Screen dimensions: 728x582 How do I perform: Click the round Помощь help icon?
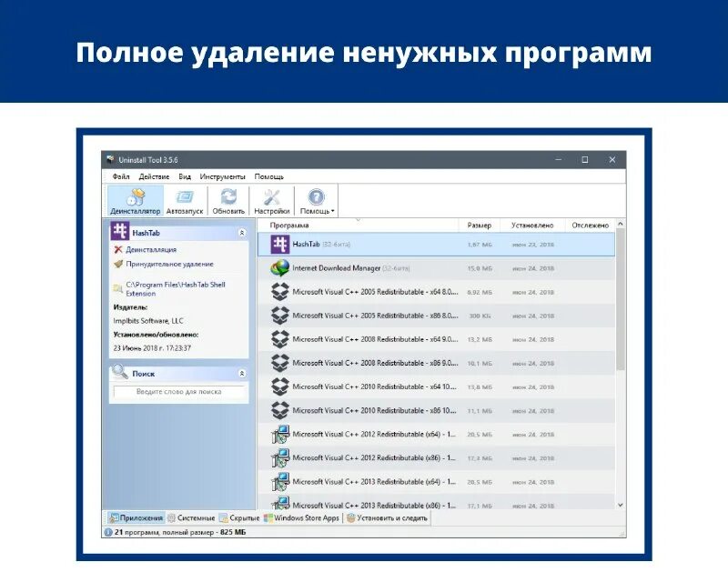click(315, 198)
